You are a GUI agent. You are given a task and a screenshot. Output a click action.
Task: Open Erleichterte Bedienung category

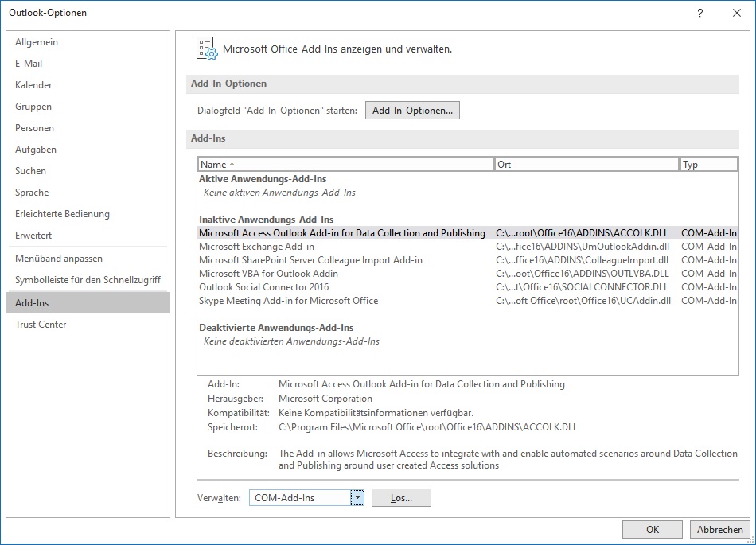point(88,214)
